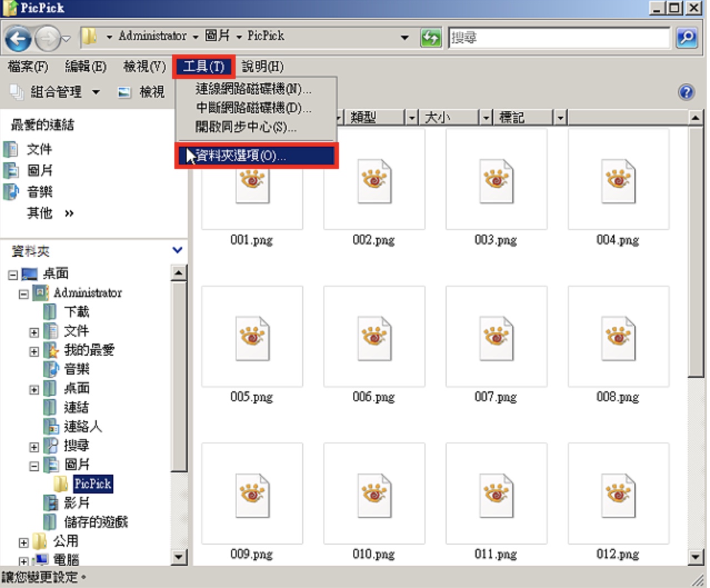Open the 類型 column filter dropdown

411,117
